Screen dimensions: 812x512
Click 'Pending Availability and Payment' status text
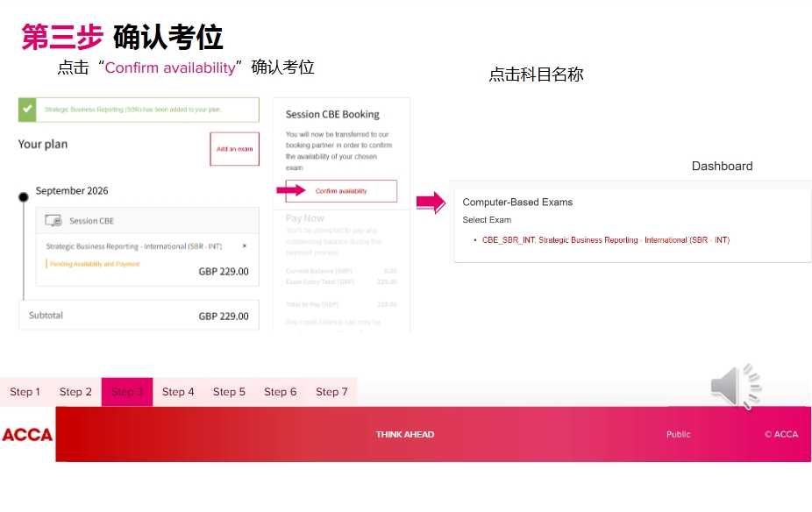pyautogui.click(x=95, y=264)
